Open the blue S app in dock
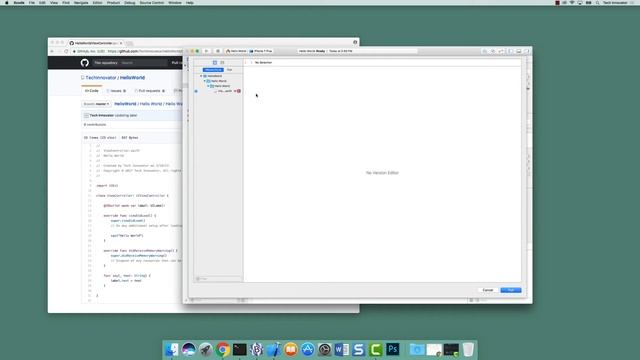 pyautogui.click(x=359, y=349)
